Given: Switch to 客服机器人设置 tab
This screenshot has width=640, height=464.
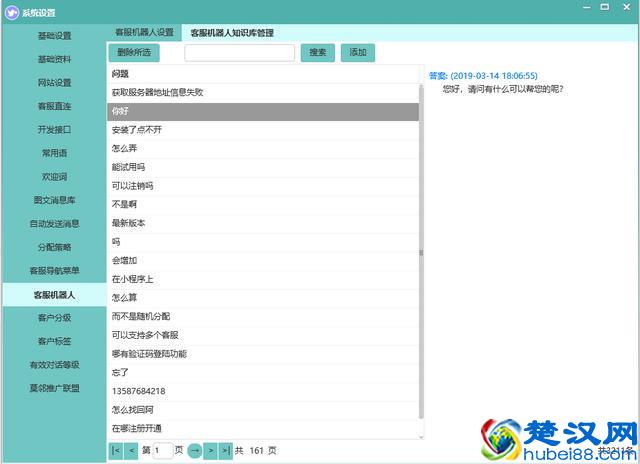Looking at the screenshot, I should [x=144, y=32].
